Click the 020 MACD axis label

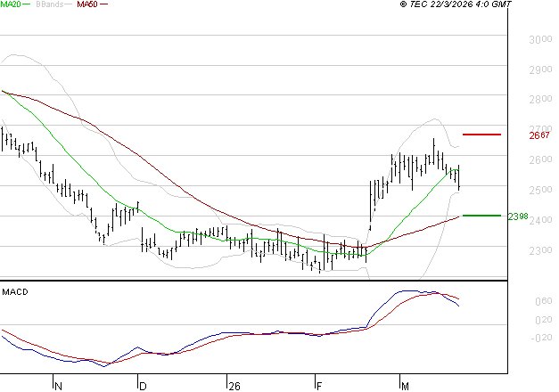click(543, 320)
